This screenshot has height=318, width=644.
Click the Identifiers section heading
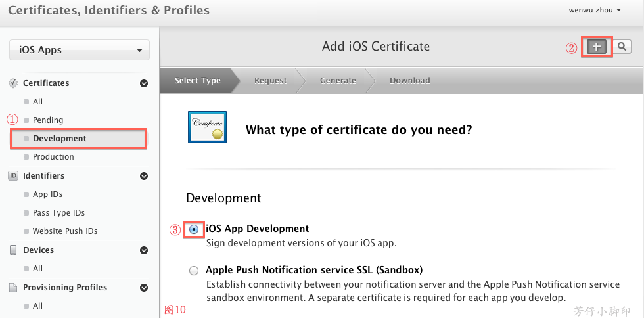[x=43, y=176]
